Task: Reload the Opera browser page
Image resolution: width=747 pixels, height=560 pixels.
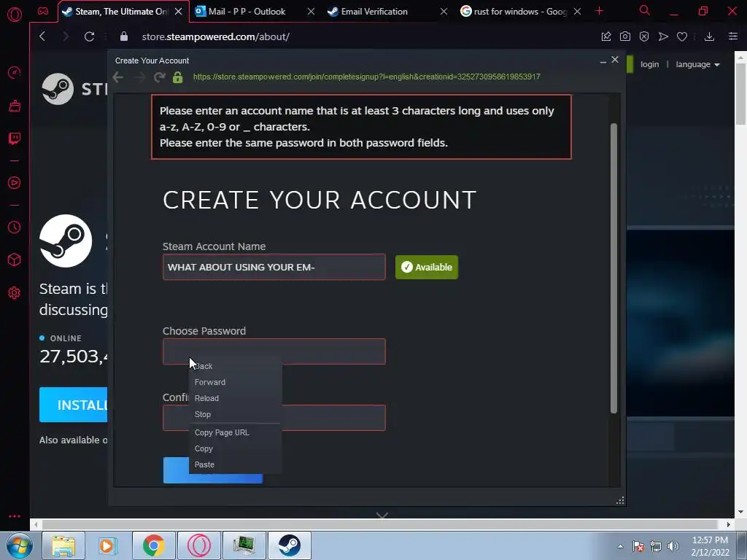Action: (89, 36)
